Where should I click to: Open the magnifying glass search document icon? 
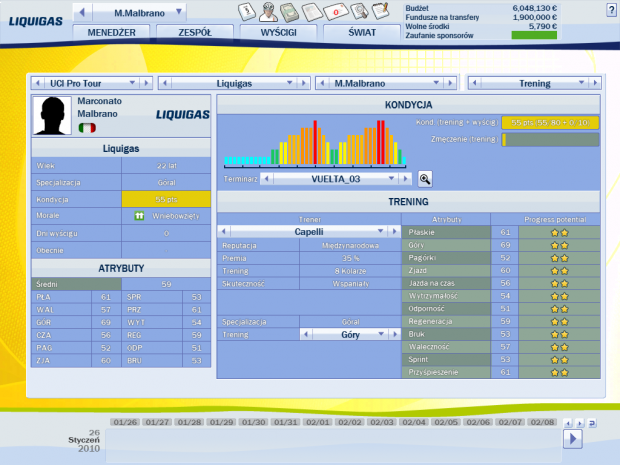tap(359, 11)
